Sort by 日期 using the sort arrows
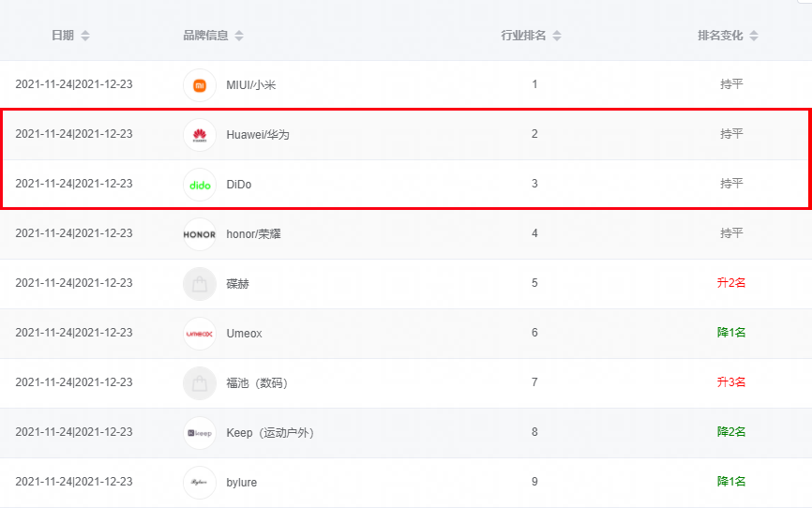Viewport: 812px width, 508px height. 85,36
